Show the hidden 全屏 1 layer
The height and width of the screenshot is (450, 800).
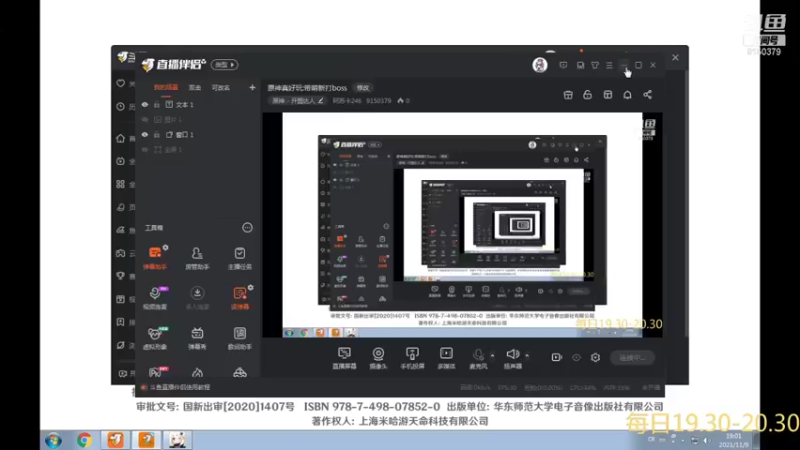coord(145,149)
